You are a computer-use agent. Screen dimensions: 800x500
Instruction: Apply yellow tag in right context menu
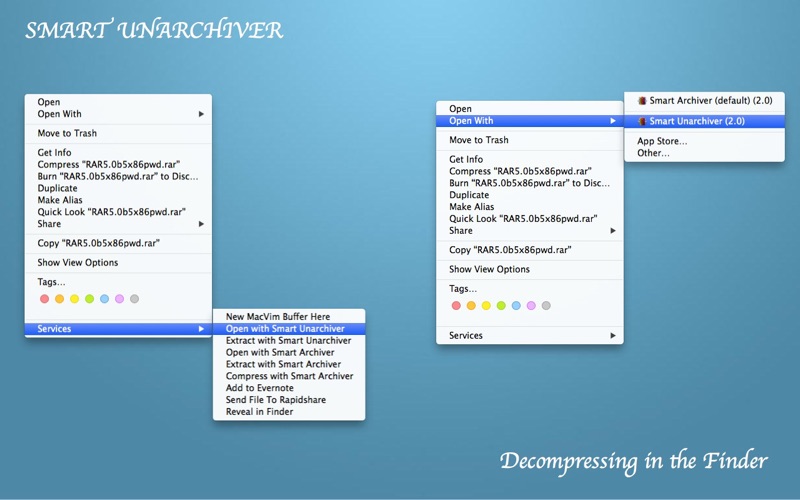click(x=486, y=306)
